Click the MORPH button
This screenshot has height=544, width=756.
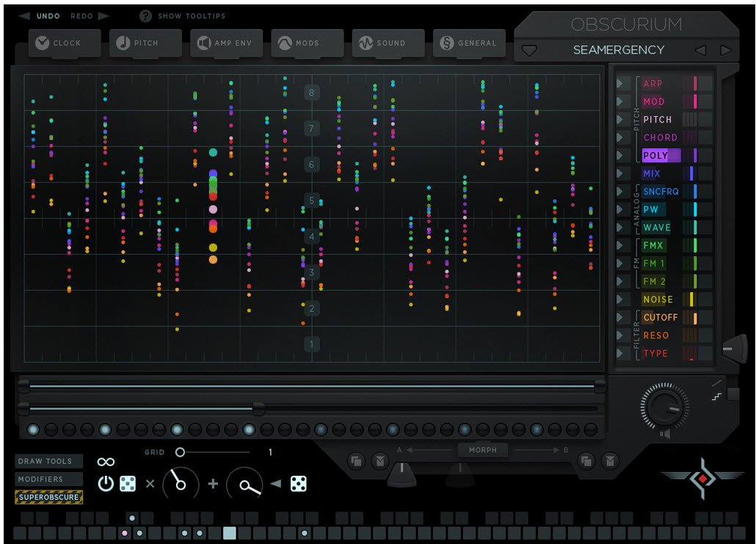click(483, 450)
